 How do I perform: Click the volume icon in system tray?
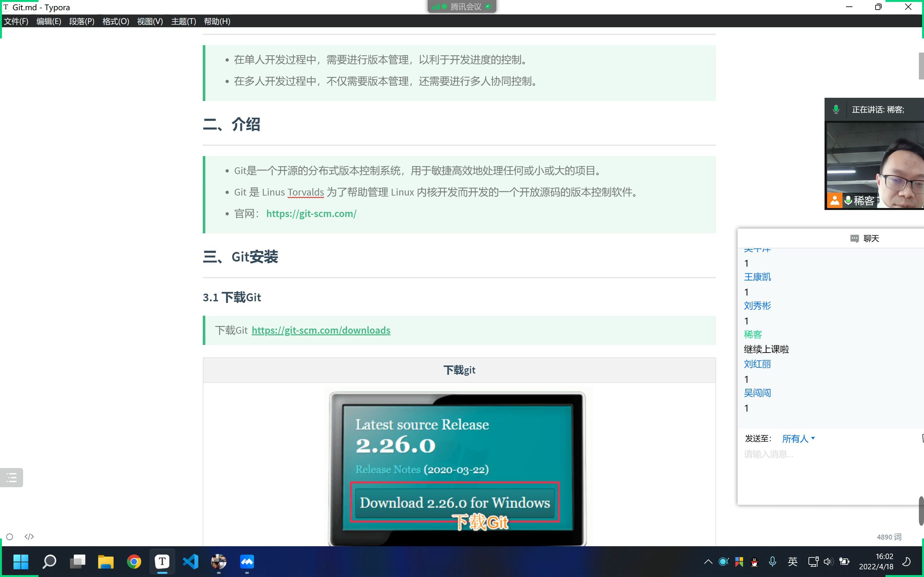[x=828, y=561]
